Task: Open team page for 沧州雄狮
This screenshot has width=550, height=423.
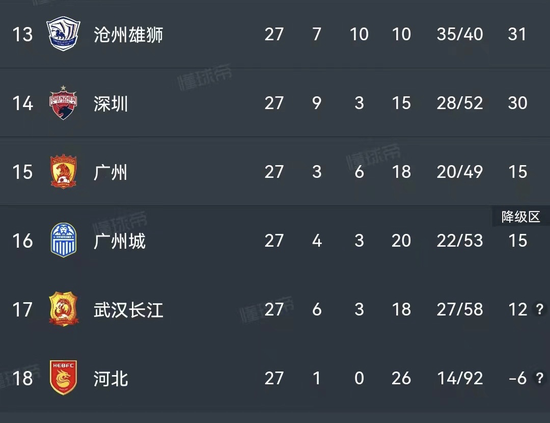Action: tap(128, 34)
